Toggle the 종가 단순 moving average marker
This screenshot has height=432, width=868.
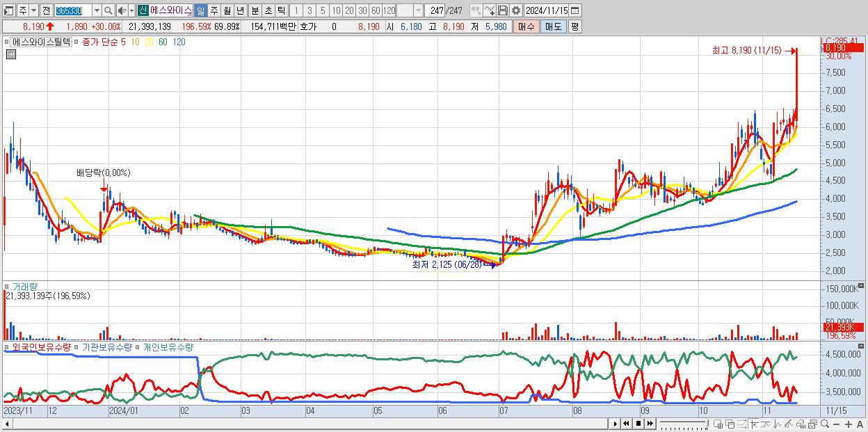(x=77, y=42)
